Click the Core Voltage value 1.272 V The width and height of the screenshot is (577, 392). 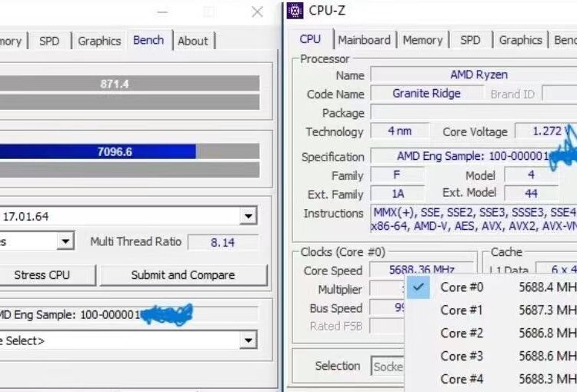tap(546, 131)
